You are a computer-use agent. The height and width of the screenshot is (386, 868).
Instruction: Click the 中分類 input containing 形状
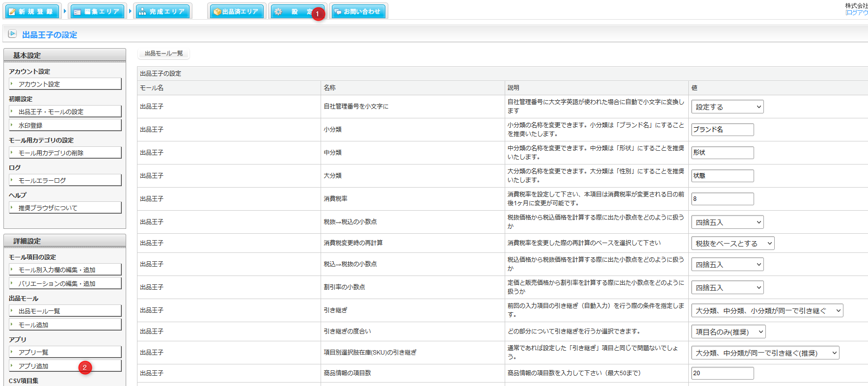(x=723, y=153)
